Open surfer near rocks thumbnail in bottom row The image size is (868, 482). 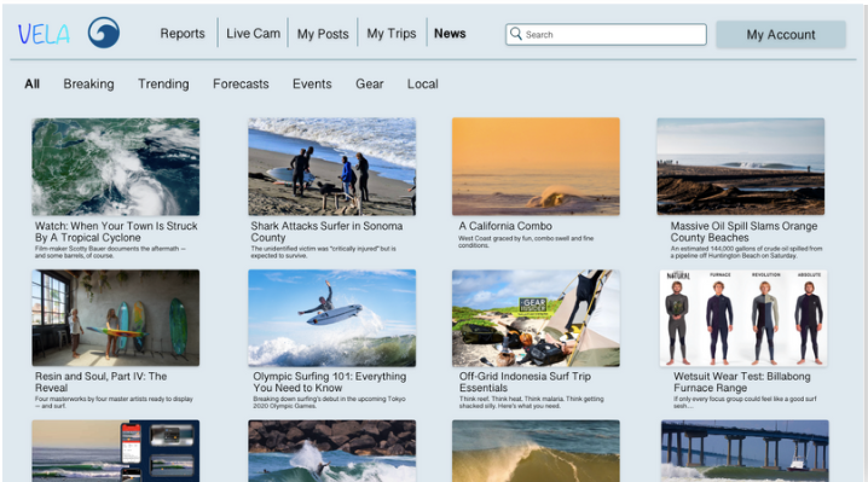[332, 451]
